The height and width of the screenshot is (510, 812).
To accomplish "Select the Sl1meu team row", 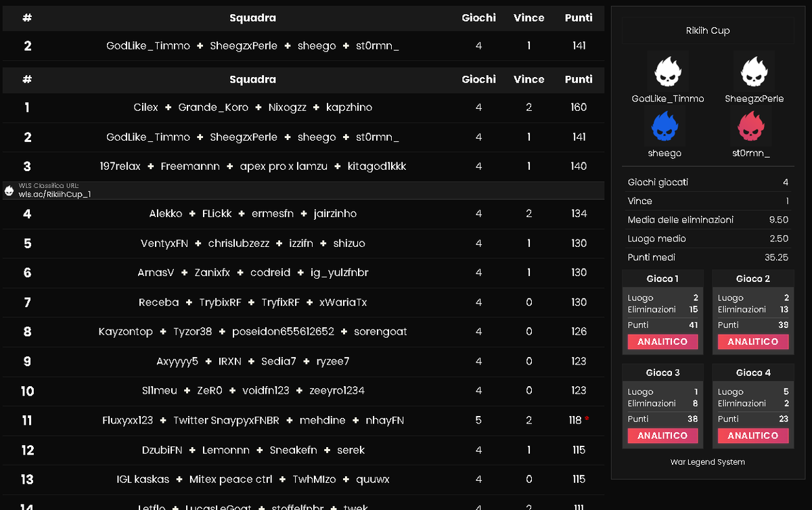I will [x=303, y=391].
